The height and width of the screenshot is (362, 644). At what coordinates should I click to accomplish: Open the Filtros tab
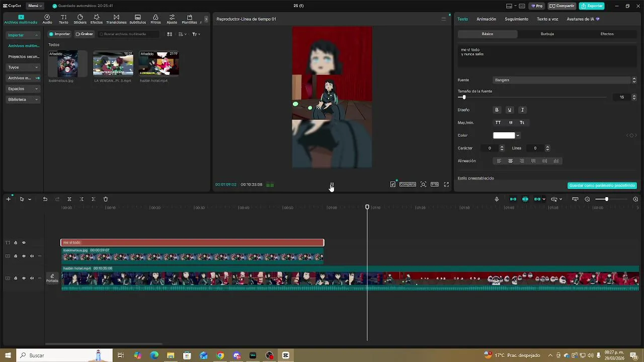(155, 19)
